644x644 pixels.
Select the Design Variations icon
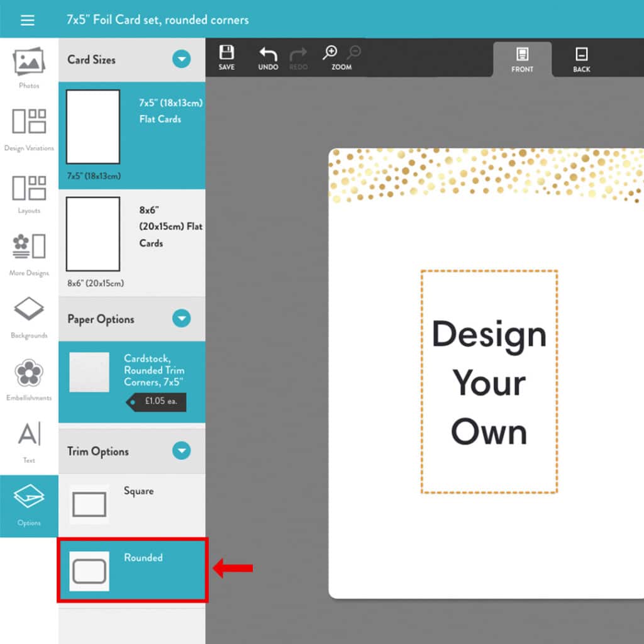[x=28, y=126]
